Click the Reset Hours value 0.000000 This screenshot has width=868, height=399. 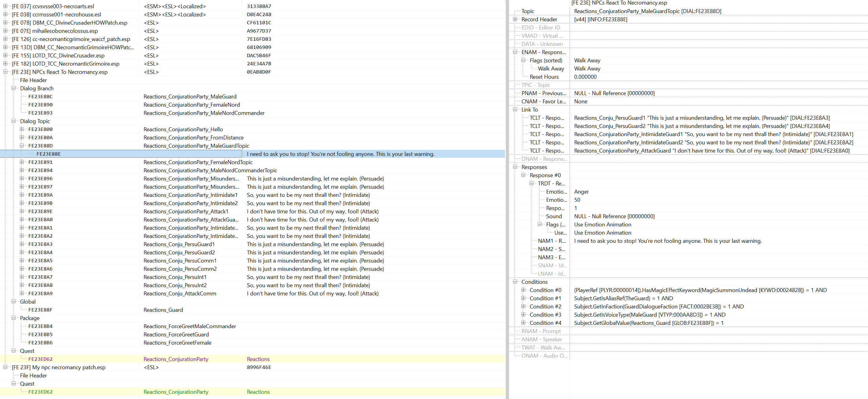pyautogui.click(x=585, y=77)
